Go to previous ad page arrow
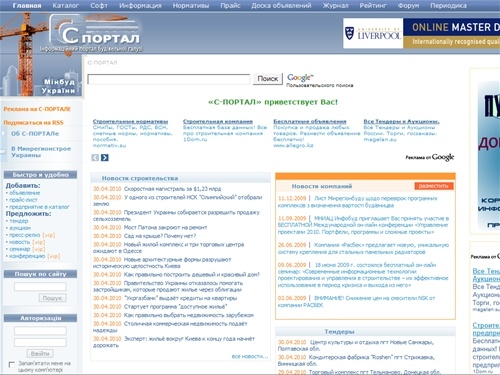The image size is (500, 375). pyautogui.click(x=95, y=158)
